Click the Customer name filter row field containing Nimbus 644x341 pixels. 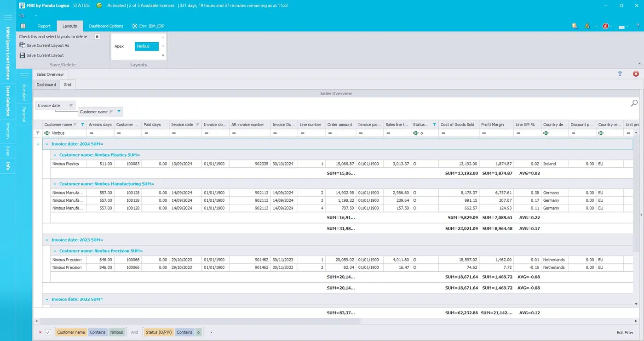click(64, 133)
